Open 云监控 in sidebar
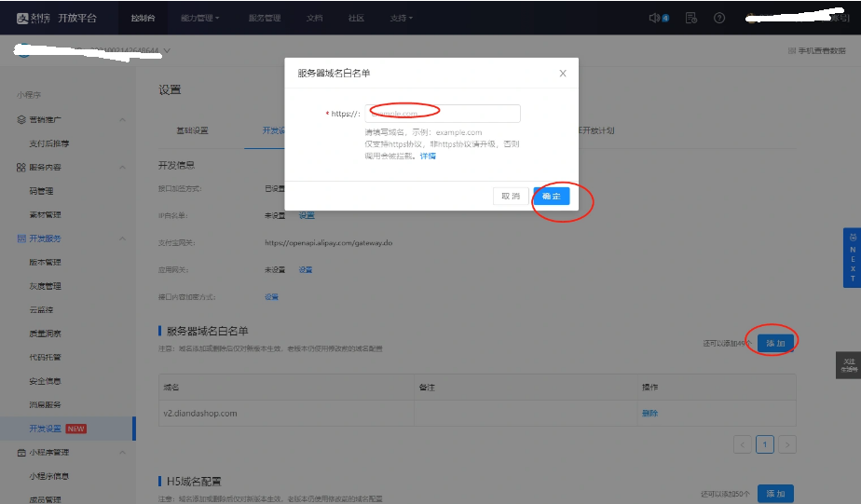The image size is (861, 504). [x=41, y=309]
